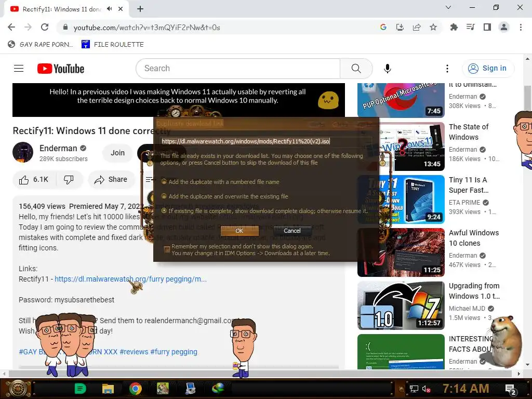Open Chrome icon in taskbar

(x=136, y=389)
